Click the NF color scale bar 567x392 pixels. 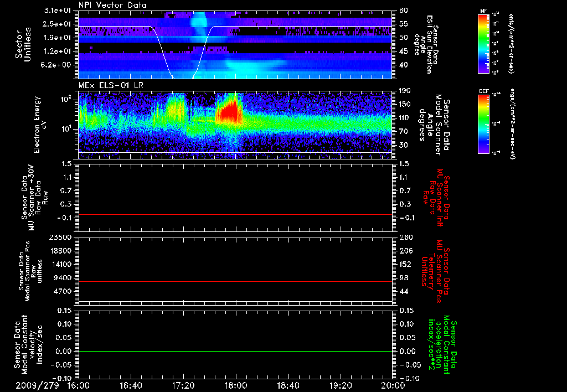pyautogui.click(x=484, y=43)
